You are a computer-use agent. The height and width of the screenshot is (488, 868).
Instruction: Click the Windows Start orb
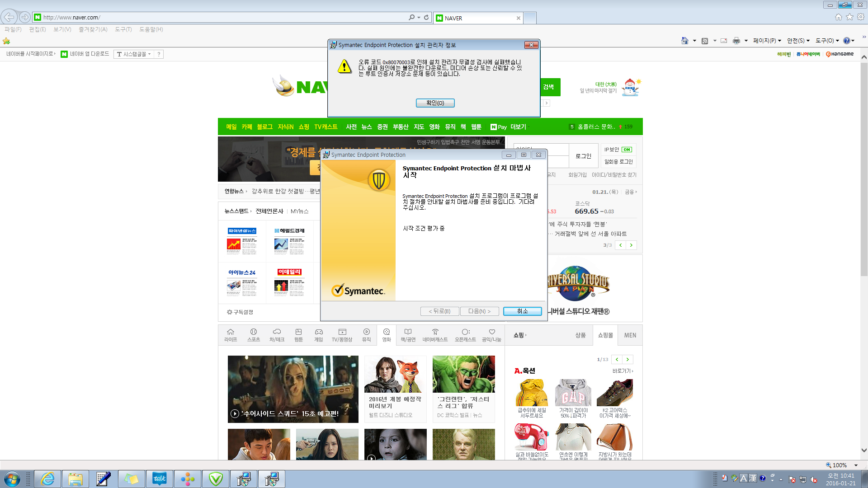(12, 479)
